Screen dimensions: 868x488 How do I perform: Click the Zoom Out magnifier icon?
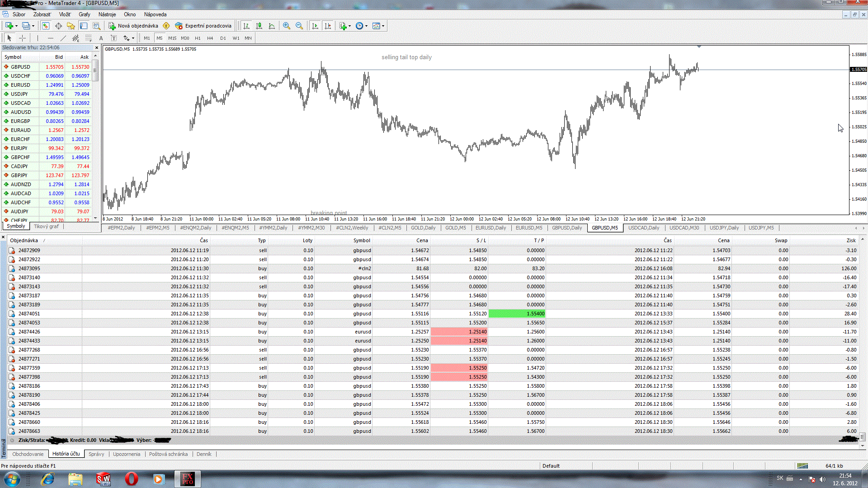[299, 26]
